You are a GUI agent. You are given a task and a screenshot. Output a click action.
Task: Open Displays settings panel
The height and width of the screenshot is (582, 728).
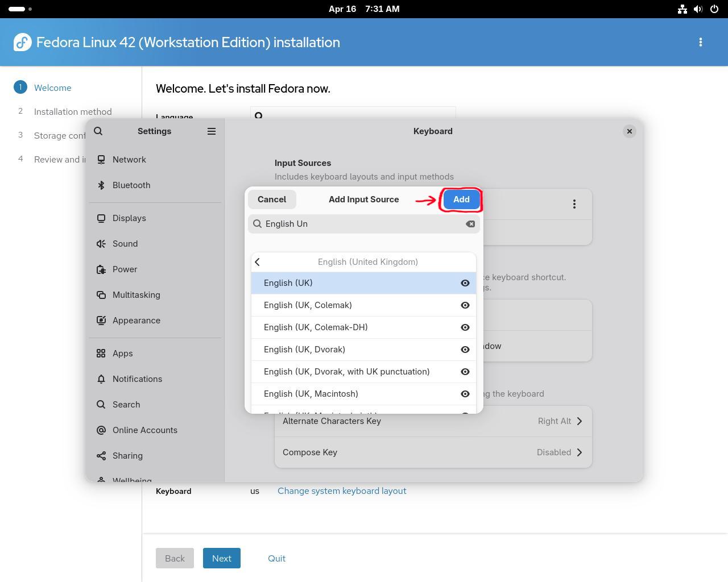point(155,218)
